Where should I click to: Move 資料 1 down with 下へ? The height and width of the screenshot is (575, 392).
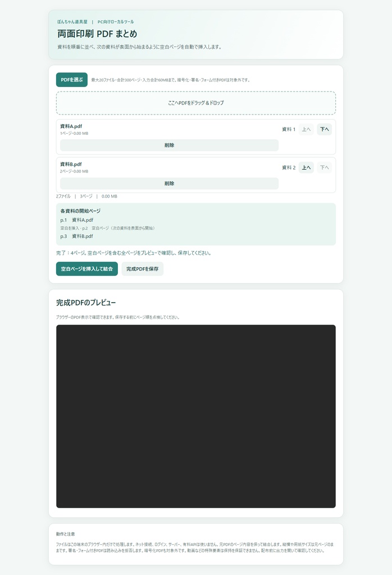324,129
